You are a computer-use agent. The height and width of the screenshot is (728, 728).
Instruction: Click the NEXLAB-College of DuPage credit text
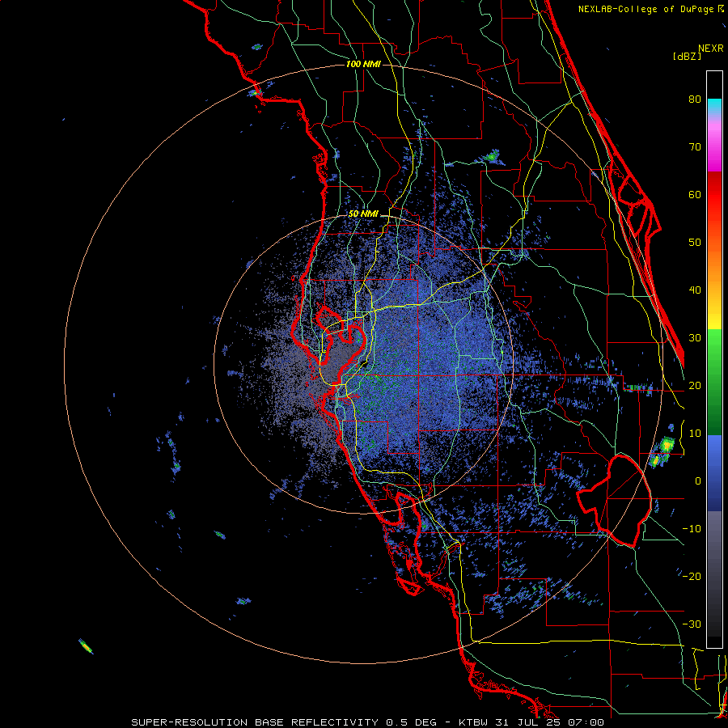(646, 9)
